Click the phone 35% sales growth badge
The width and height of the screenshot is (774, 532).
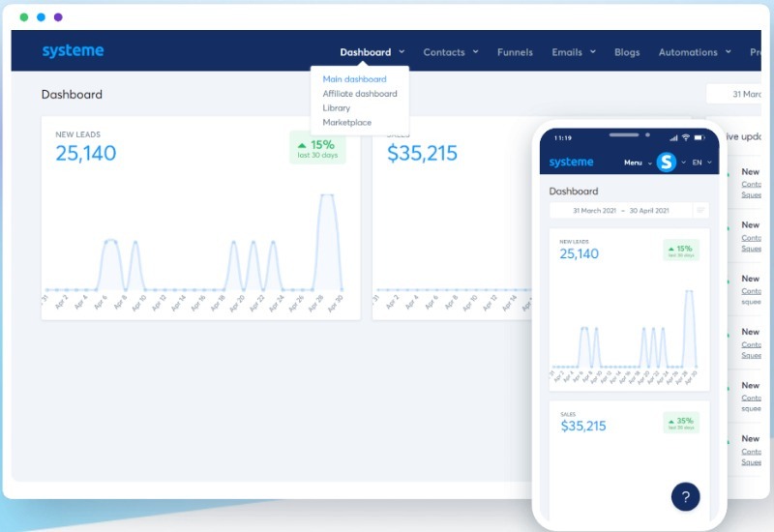click(681, 423)
